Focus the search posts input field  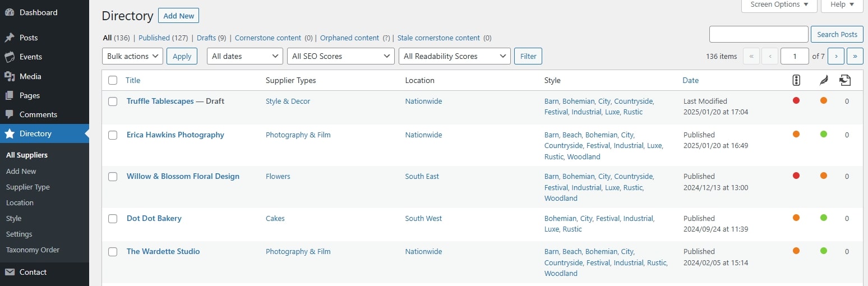point(758,34)
